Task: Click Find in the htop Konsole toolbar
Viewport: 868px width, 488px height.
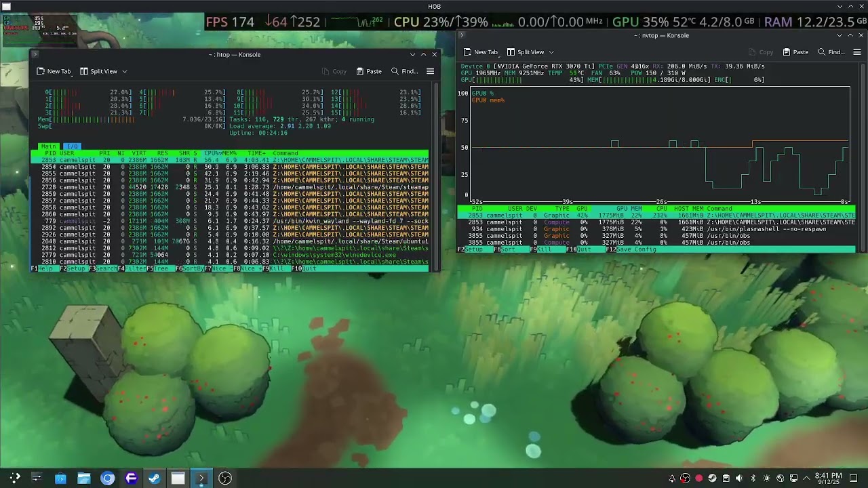Action: 404,71
